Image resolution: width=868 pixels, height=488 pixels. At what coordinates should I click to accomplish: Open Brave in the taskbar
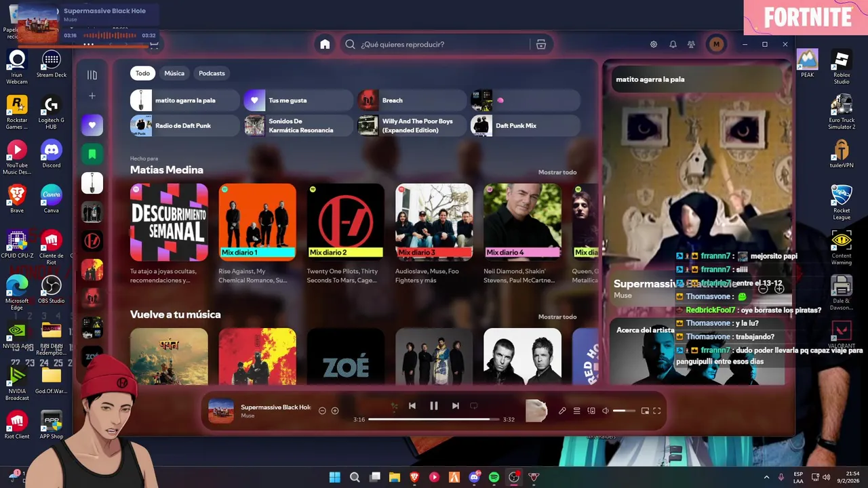pyautogui.click(x=414, y=477)
